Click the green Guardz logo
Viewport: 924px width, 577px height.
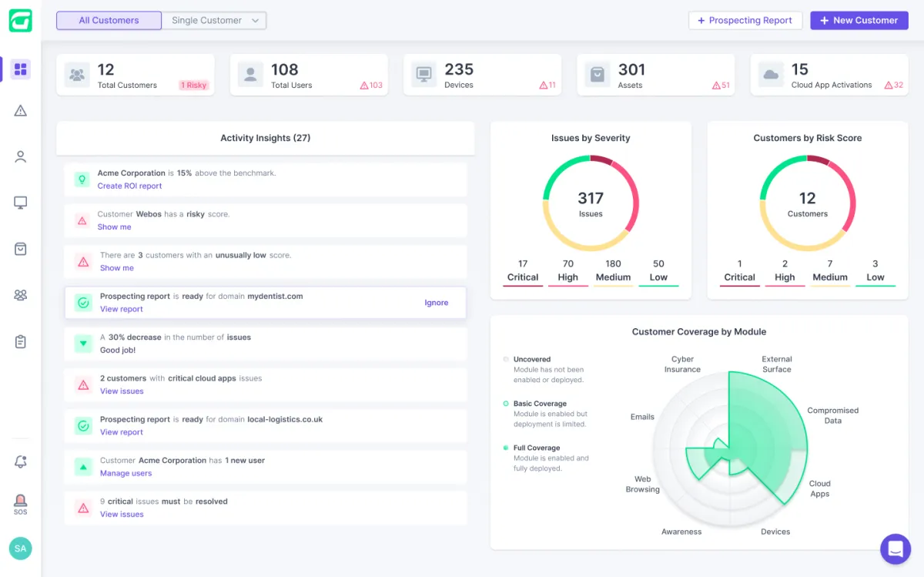pos(20,20)
